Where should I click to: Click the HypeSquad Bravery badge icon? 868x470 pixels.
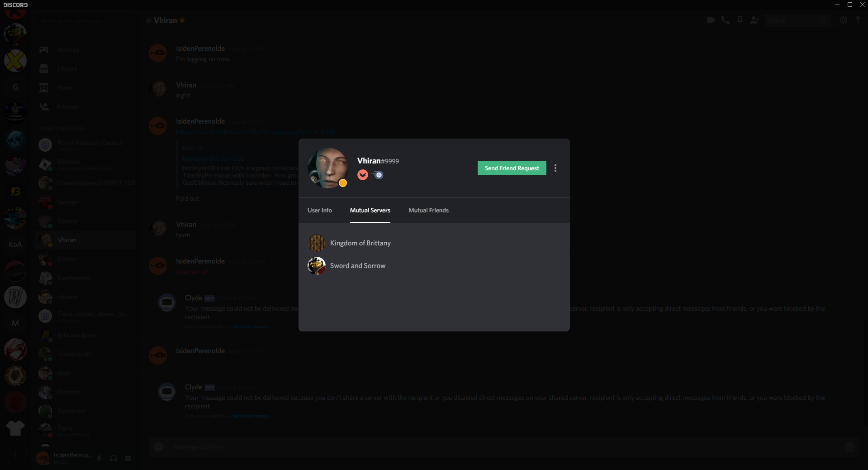362,175
